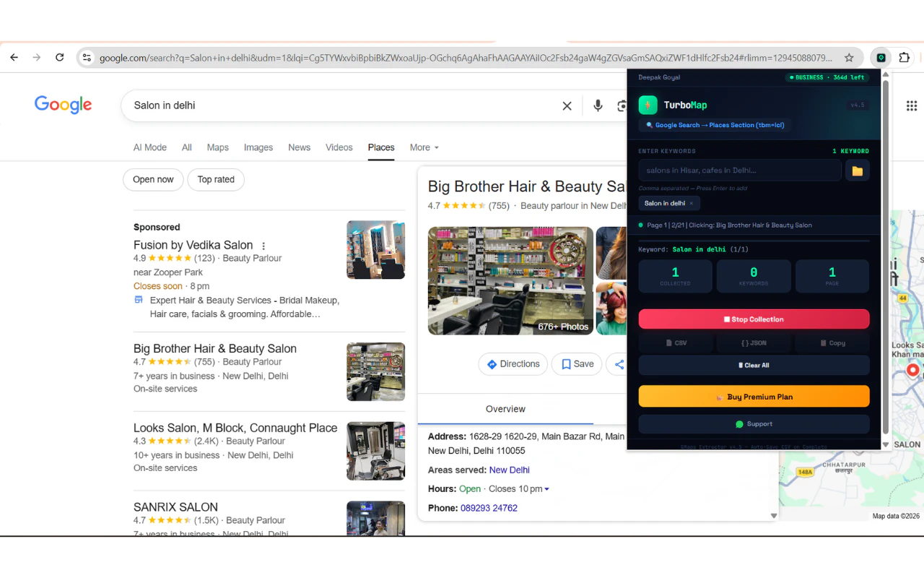The image size is (924, 578).
Task: Click the Clear All button
Action: click(754, 366)
